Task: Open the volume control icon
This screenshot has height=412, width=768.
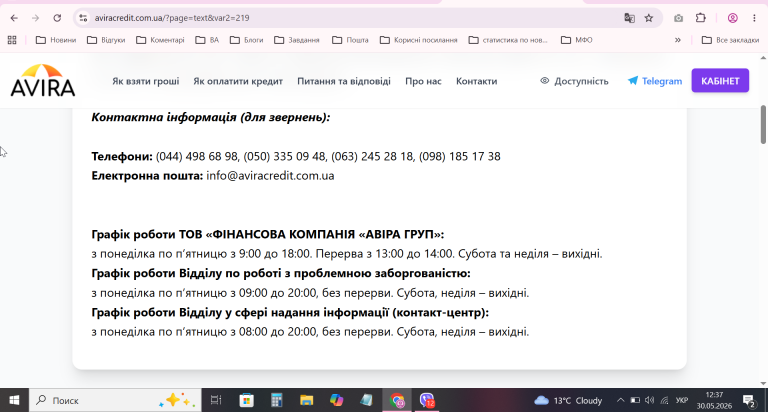Action: point(649,400)
